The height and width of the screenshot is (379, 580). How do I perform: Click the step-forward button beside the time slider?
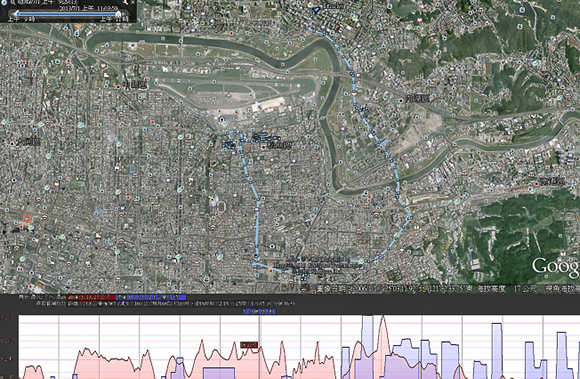click(x=124, y=14)
